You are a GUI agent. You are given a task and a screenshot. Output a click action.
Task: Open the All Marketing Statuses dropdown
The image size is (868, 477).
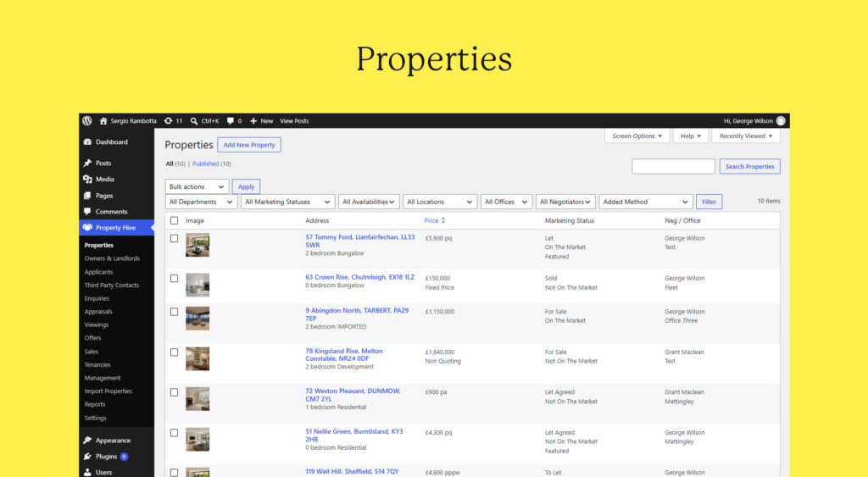[x=288, y=202]
